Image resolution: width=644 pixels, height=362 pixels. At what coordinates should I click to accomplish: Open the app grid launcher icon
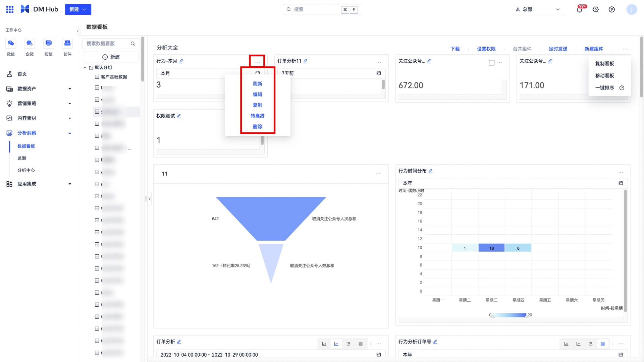10,9
